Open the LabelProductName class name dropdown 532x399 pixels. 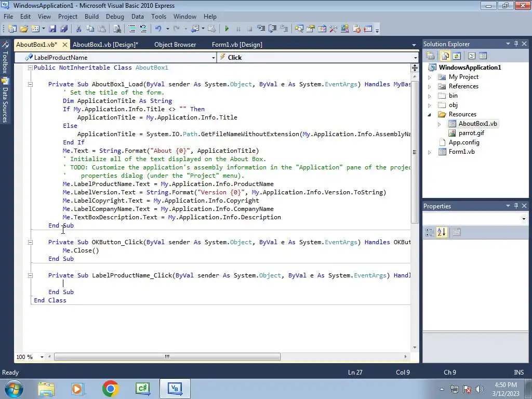click(214, 58)
